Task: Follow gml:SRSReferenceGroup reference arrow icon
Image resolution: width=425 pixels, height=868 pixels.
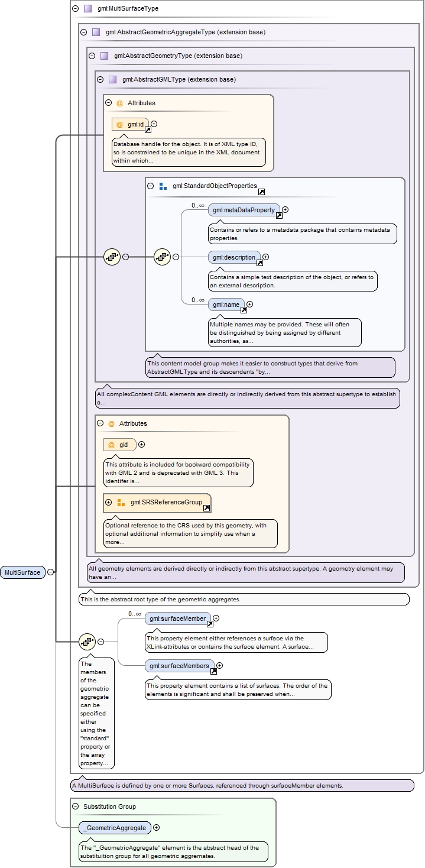Action: click(206, 508)
